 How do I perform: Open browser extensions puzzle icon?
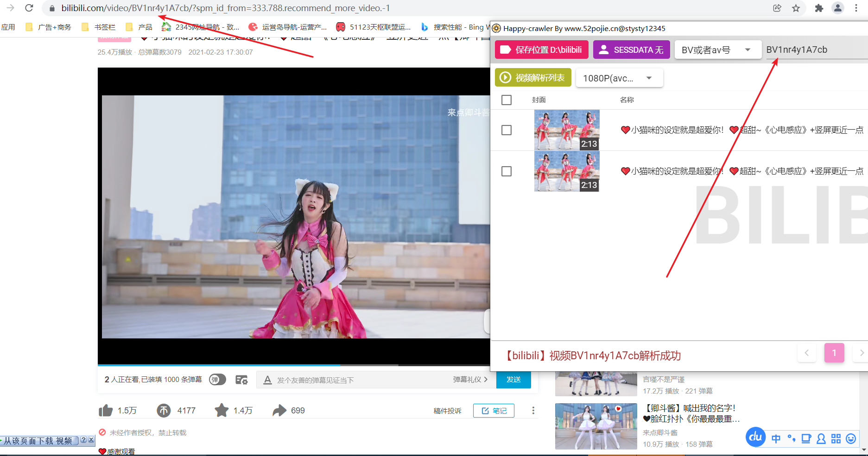(x=819, y=8)
